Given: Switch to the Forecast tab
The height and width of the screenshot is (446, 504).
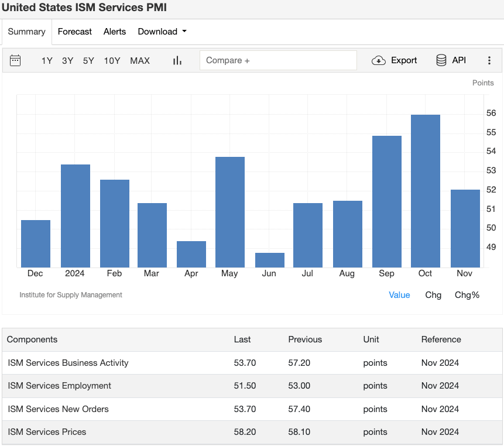Looking at the screenshot, I should click(x=74, y=32).
